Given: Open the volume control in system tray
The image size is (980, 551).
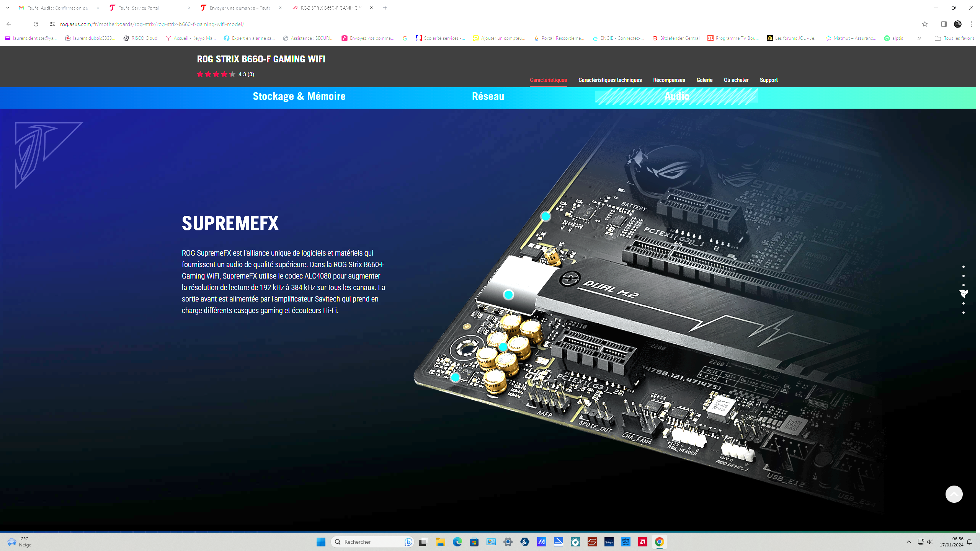Looking at the screenshot, I should pos(930,542).
